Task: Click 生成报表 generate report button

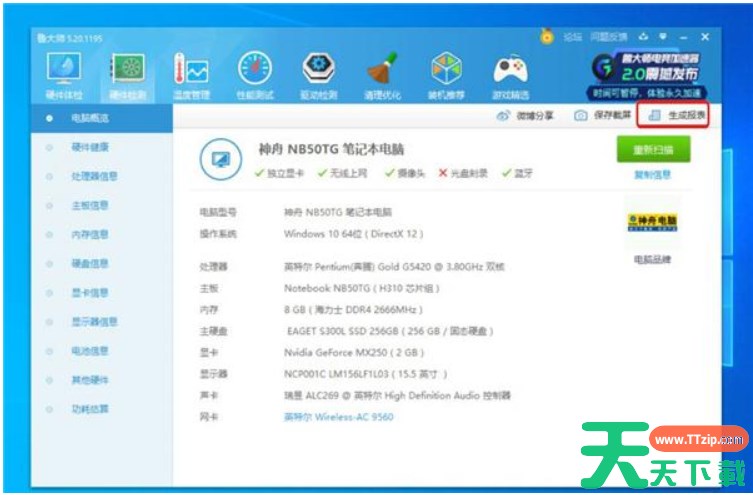Action: tap(677, 116)
